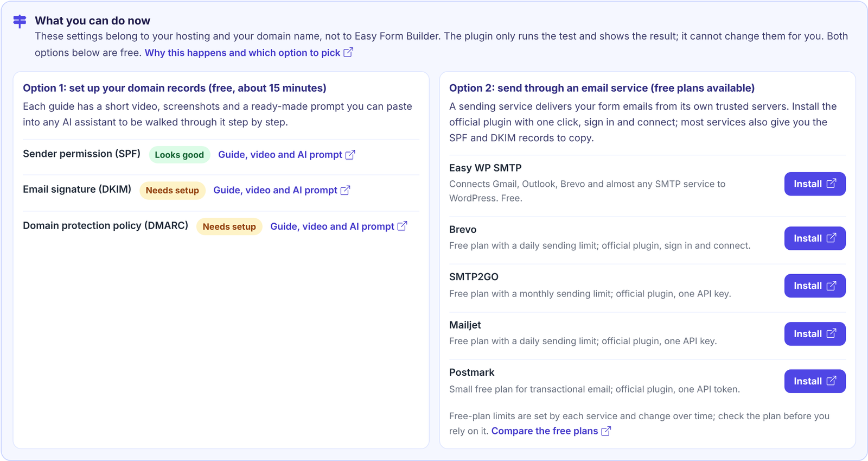Select the Email signature (DKIM) label
The width and height of the screenshot is (868, 461).
(77, 190)
